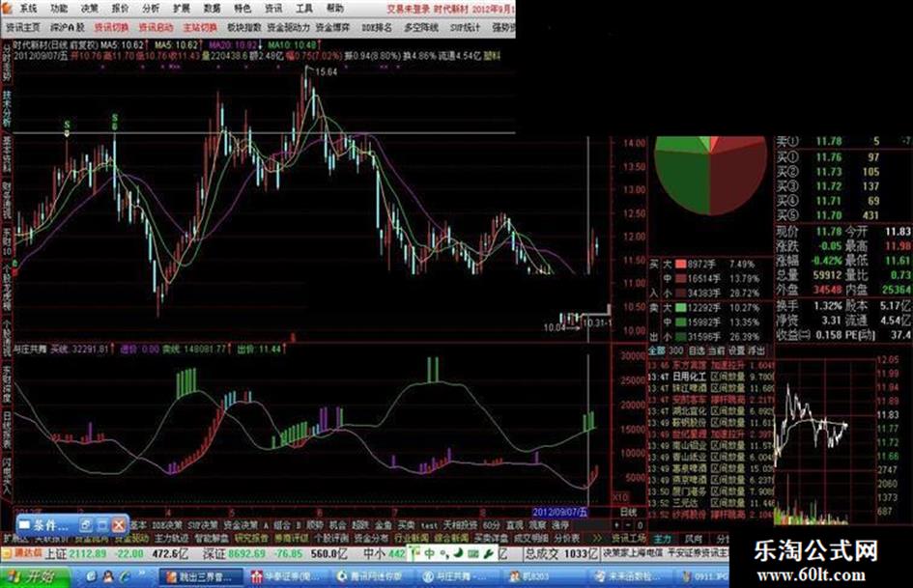Select the 天相投资 bottom tab
913x588 pixels.
(x=460, y=525)
